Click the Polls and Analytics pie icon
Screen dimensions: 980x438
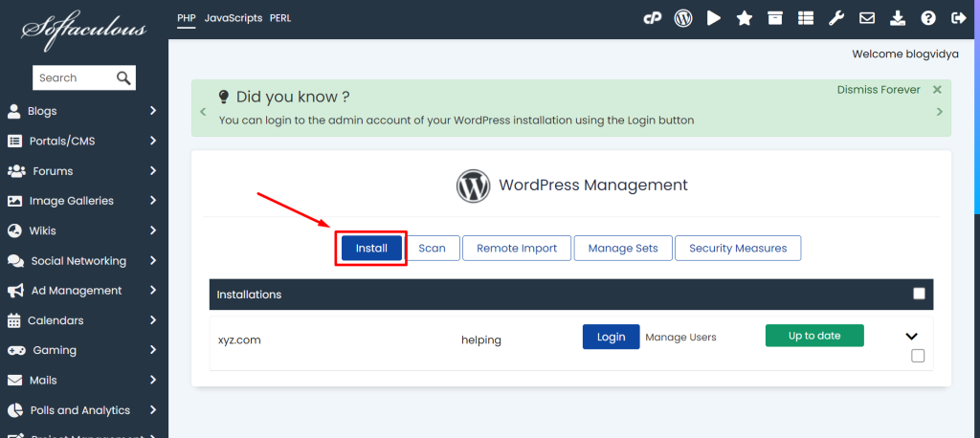click(15, 410)
